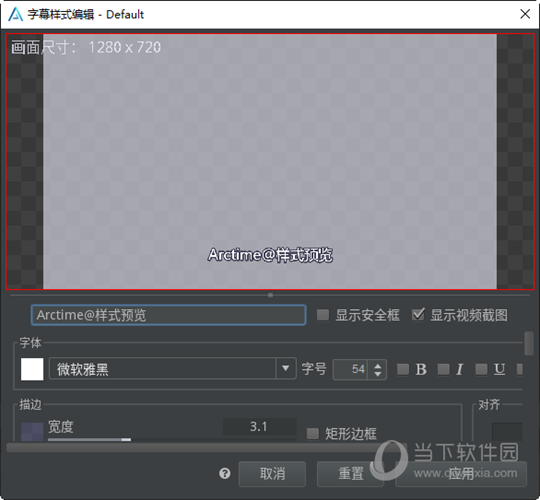Click the preview text input field

click(168, 315)
